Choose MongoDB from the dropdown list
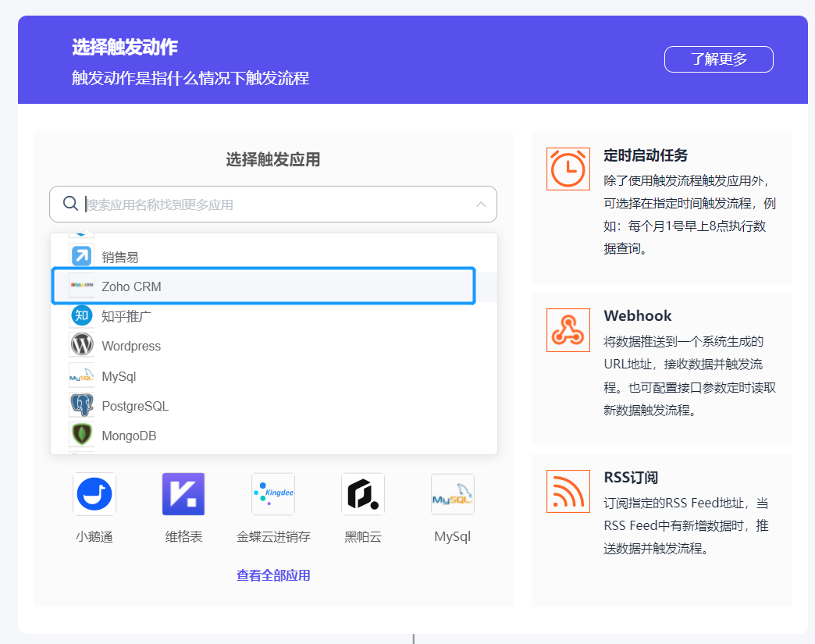Image resolution: width=815 pixels, height=644 pixels. 274,436
